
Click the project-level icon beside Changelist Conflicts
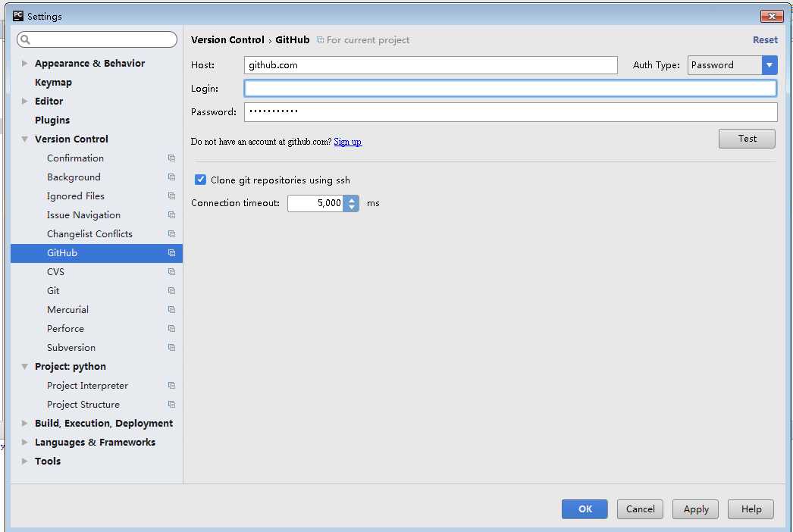click(x=171, y=234)
